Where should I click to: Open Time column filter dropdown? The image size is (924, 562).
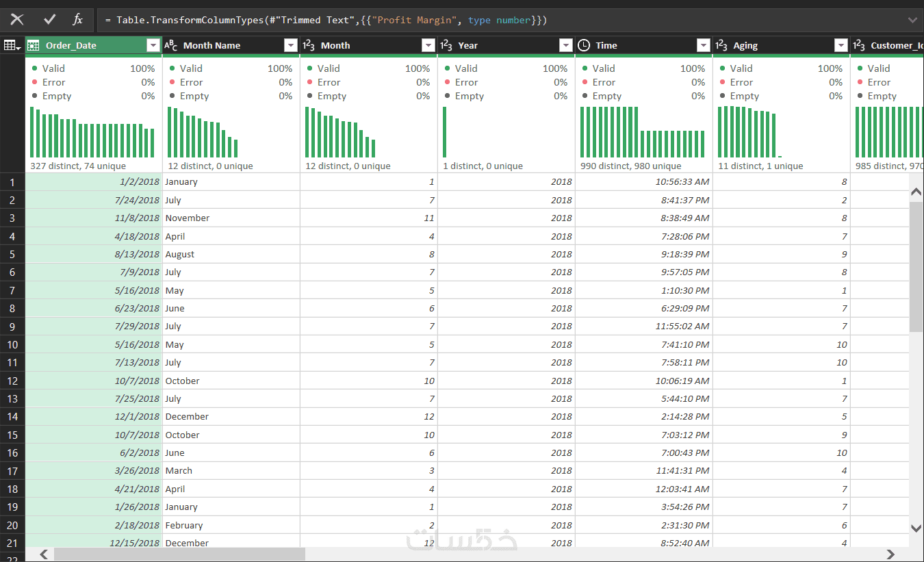[x=704, y=45]
